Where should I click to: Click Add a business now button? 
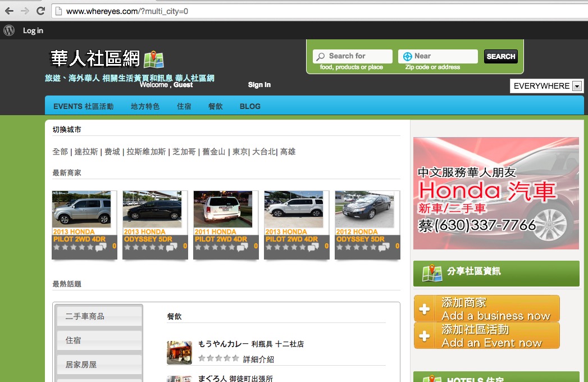coord(487,309)
